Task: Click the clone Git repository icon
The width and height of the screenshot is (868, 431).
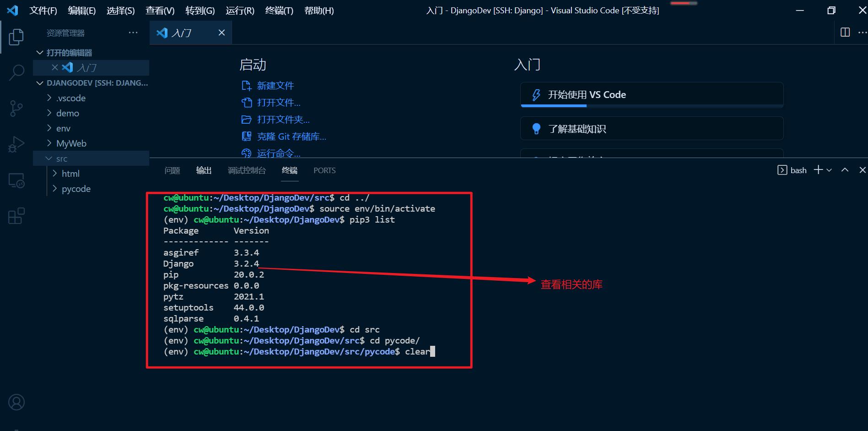Action: (246, 136)
